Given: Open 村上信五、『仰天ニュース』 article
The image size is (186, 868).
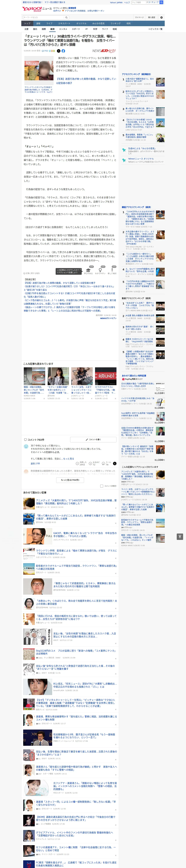Looking at the screenshot, I should (85, 685).
